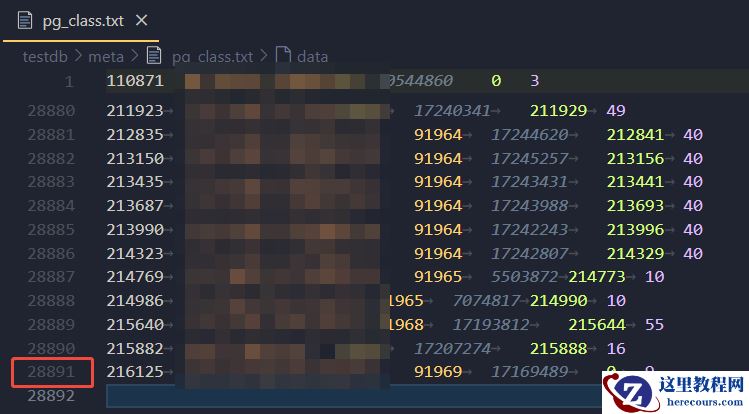
Task: Click italic value 17193812
Action: point(491,325)
